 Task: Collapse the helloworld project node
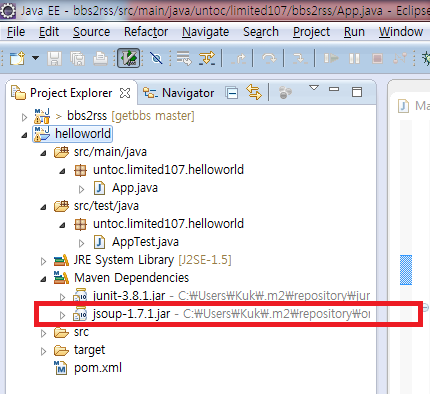point(24,135)
